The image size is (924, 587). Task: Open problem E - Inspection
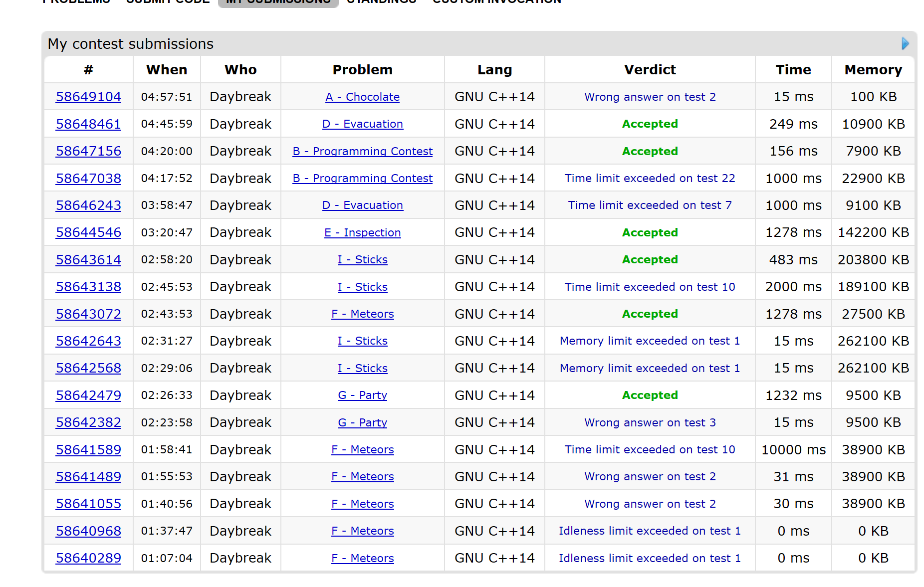click(362, 232)
